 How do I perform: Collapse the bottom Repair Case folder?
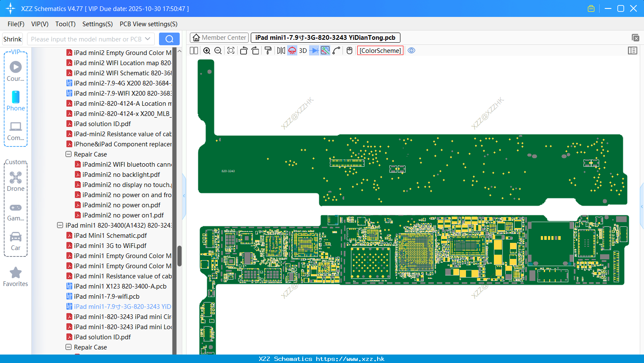pyautogui.click(x=69, y=347)
